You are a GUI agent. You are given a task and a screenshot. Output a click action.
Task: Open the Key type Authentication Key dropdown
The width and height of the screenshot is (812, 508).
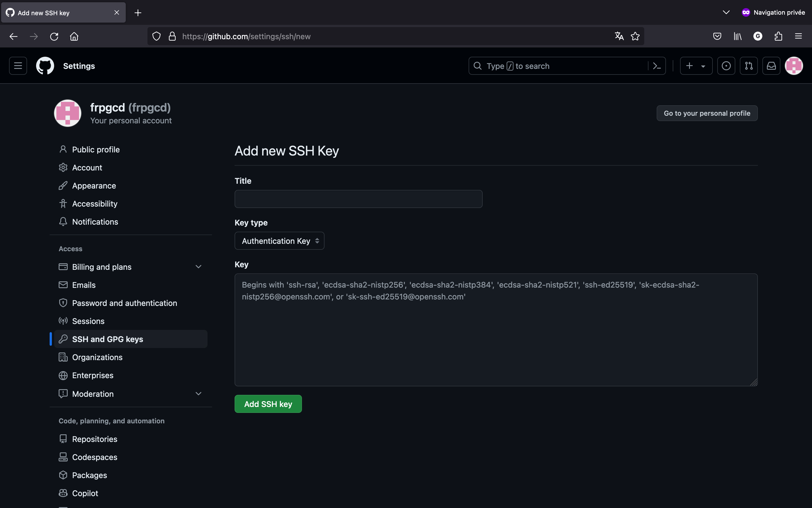[x=279, y=241]
